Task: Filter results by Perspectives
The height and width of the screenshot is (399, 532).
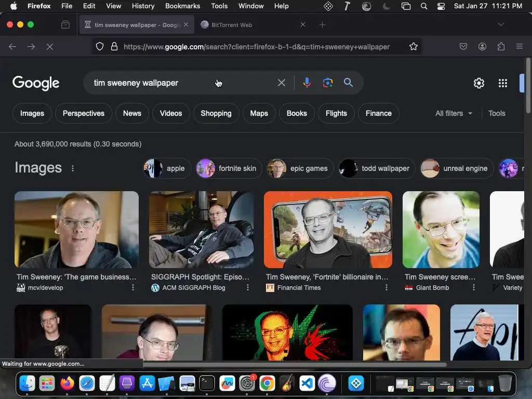Action: (x=84, y=113)
